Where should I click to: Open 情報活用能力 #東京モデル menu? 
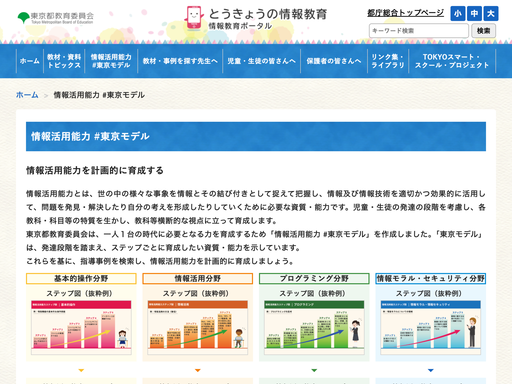111,61
